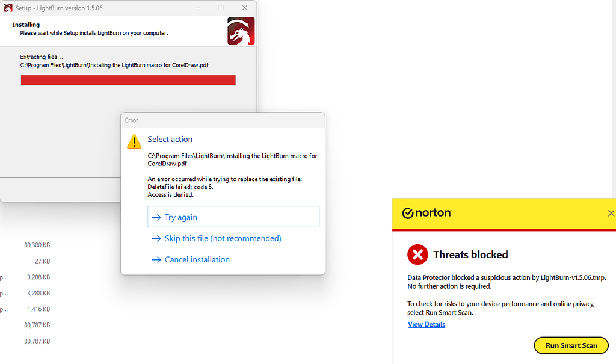Click the yellow warning triangle icon
The height and width of the screenshot is (364, 616).
[134, 141]
